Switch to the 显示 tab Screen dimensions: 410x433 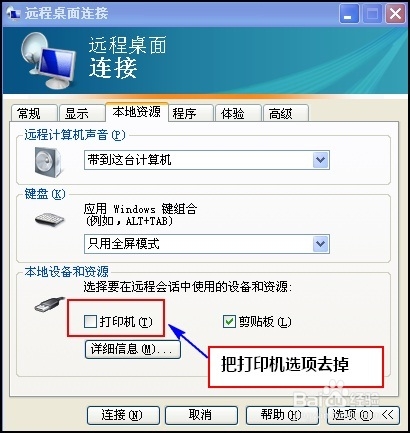tap(81, 113)
